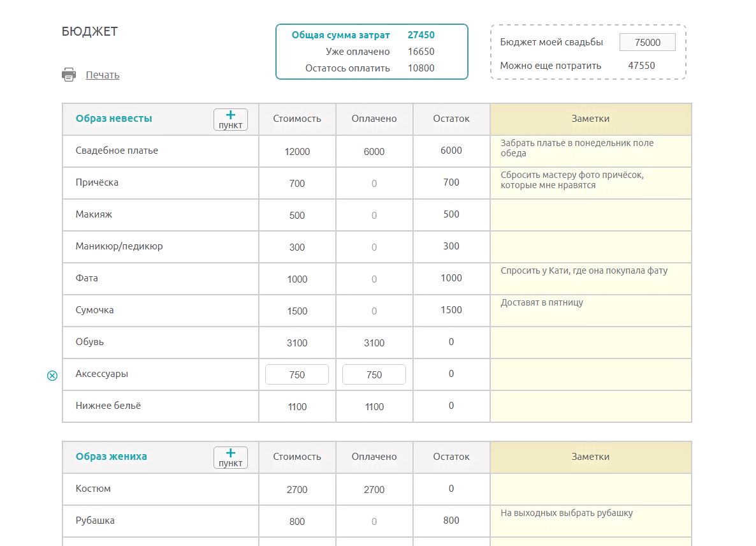Open the note for Свадебное платье
This screenshot has height=546, width=756.
591,151
